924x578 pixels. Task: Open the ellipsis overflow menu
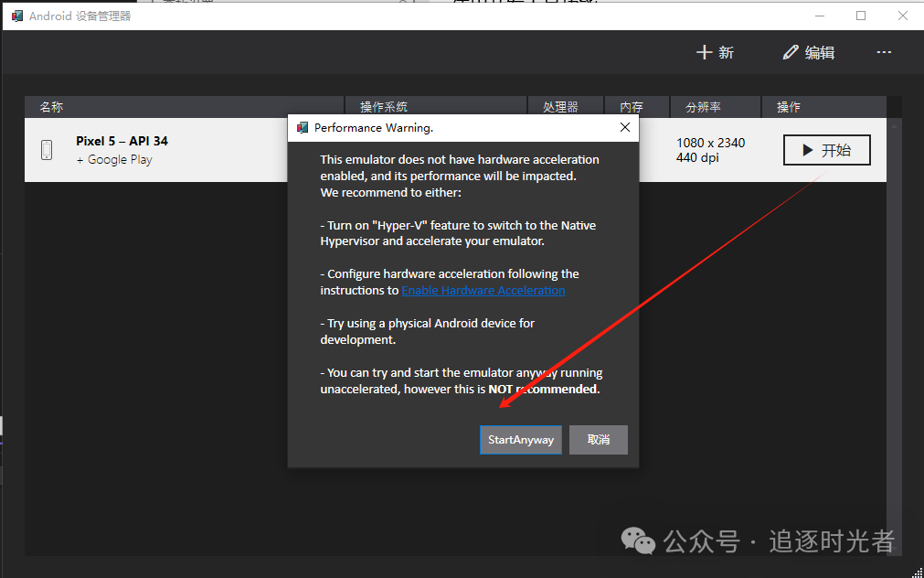(x=883, y=52)
